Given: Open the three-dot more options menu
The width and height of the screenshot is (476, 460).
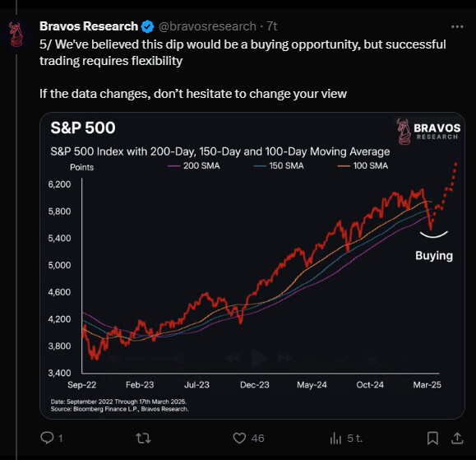Looking at the screenshot, I should (x=457, y=26).
